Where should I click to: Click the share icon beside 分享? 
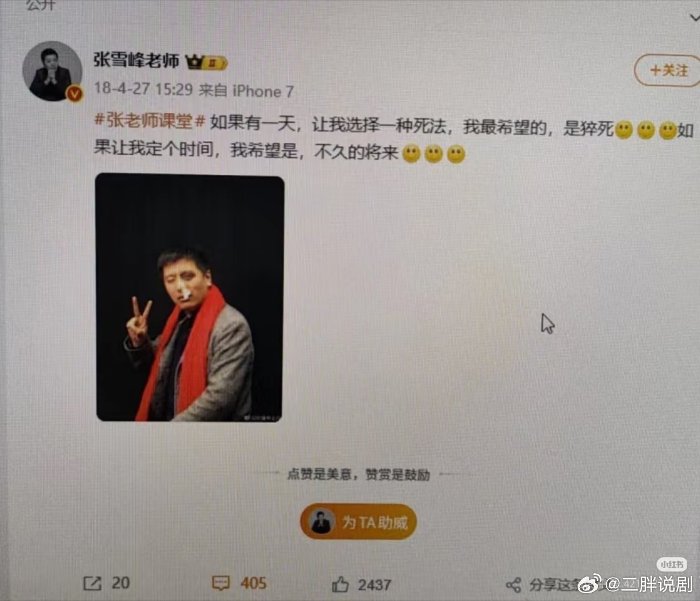tap(513, 585)
